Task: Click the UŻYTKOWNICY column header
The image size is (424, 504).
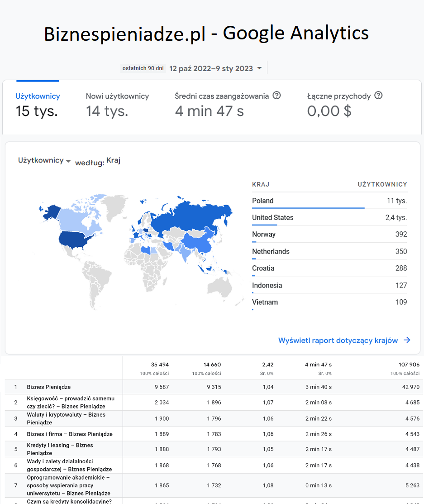Action: 382,184
